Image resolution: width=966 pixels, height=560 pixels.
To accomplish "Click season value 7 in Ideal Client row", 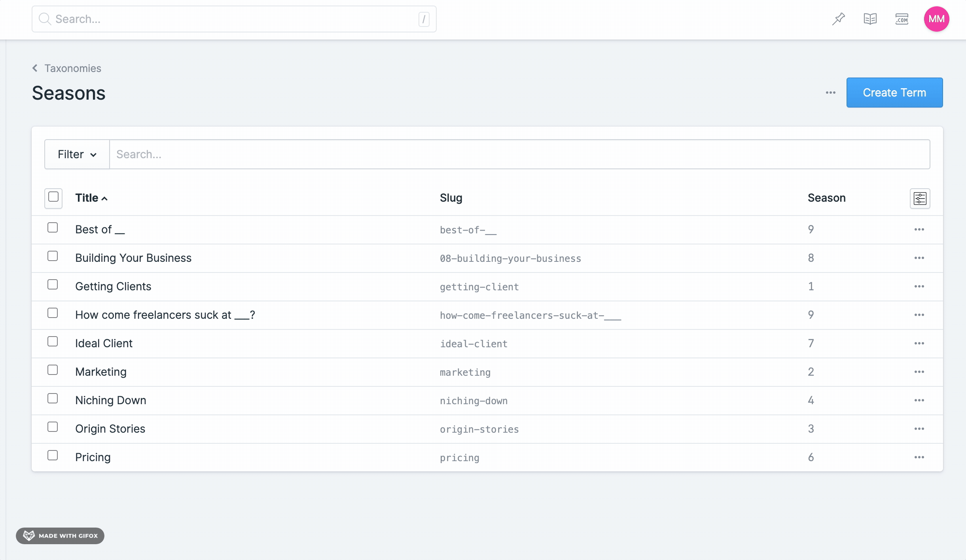I will point(811,343).
